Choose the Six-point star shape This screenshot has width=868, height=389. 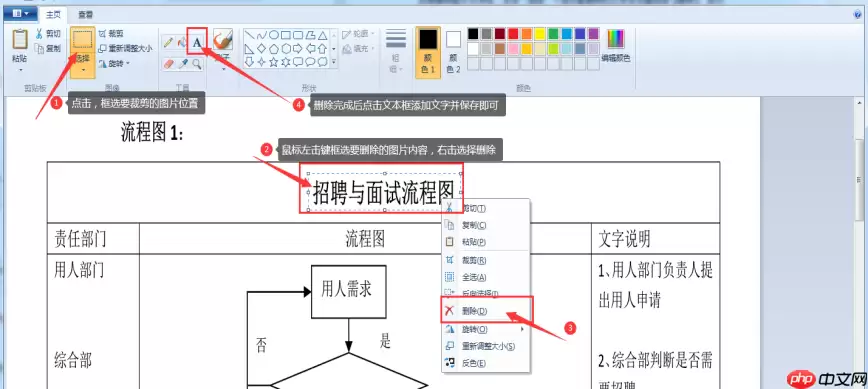tap(286, 62)
